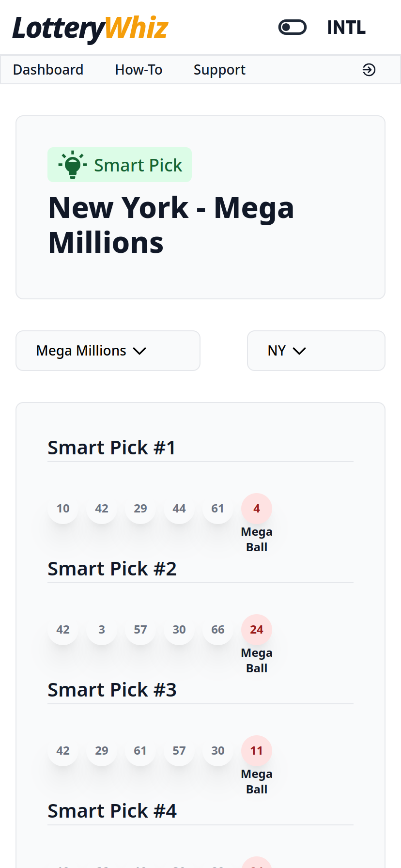
Task: Click ball 3 in Smart Pick #2
Action: (x=102, y=630)
